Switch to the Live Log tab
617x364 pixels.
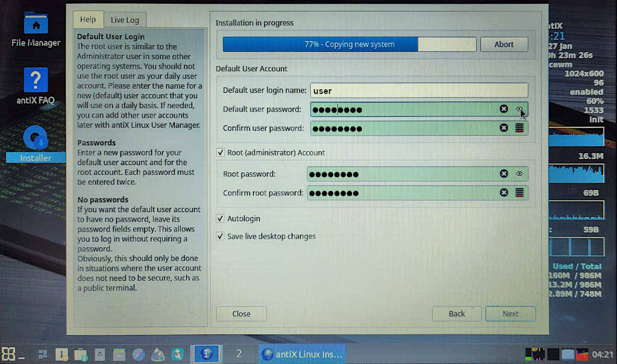(125, 20)
